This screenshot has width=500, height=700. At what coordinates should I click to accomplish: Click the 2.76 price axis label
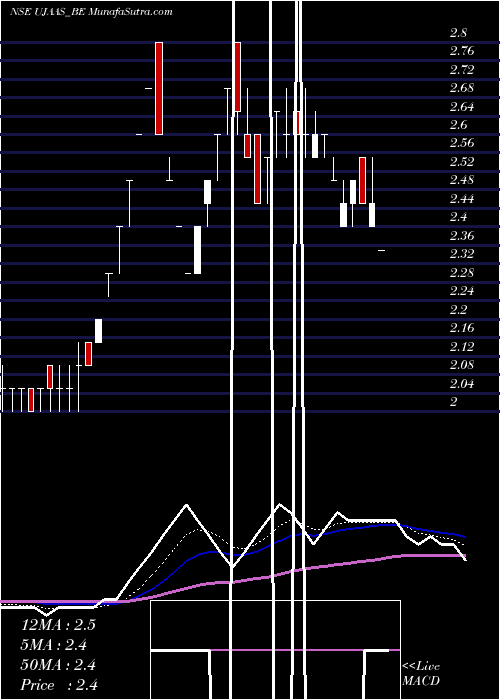pyautogui.click(x=462, y=51)
